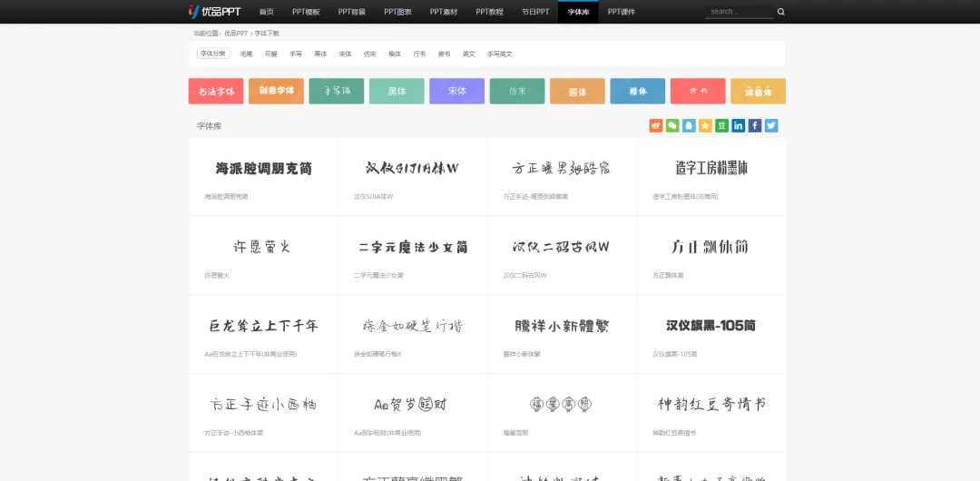Click the red 隶书 tile
This screenshot has width=980, height=481.
(x=698, y=92)
